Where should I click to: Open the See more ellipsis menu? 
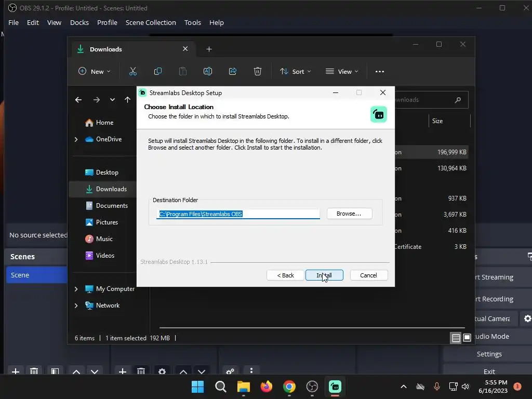point(380,72)
